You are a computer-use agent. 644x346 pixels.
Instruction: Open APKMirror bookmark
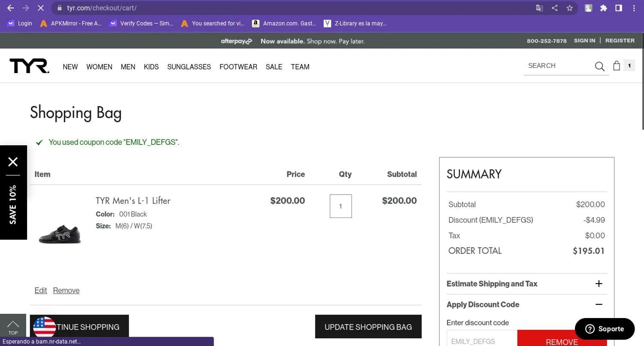(71, 23)
